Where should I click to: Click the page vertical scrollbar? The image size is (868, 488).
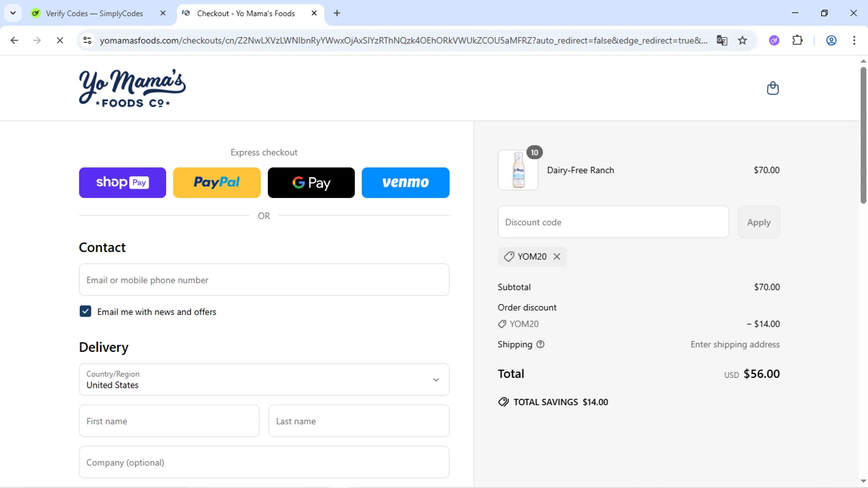pyautogui.click(x=863, y=135)
